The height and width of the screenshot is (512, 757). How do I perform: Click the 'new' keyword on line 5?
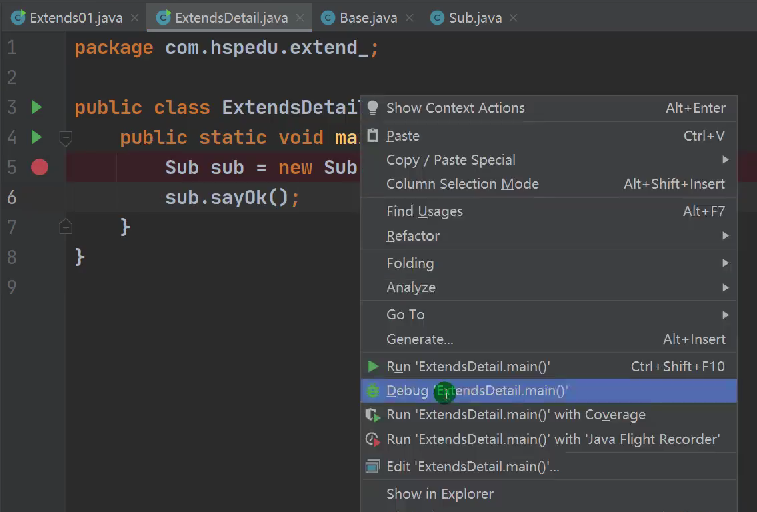(x=295, y=167)
